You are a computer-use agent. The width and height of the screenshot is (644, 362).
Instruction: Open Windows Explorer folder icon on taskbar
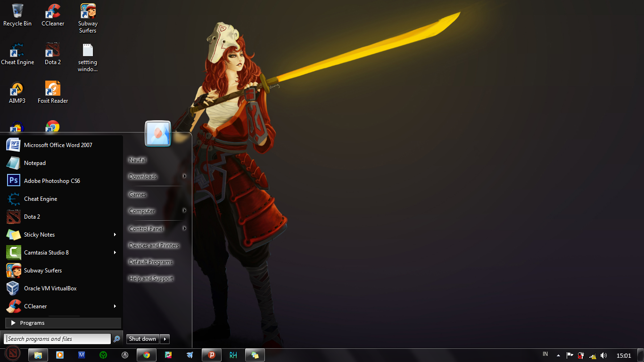click(x=38, y=355)
